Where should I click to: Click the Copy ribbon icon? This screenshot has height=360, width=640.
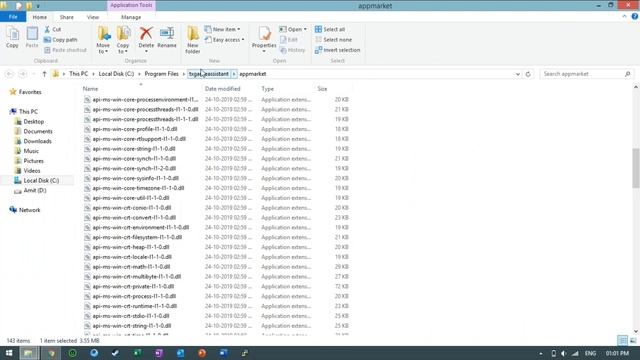tap(12, 38)
